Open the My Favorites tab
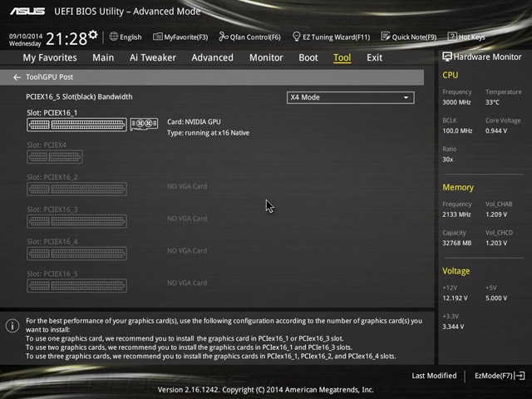The height and width of the screenshot is (399, 532). point(50,57)
